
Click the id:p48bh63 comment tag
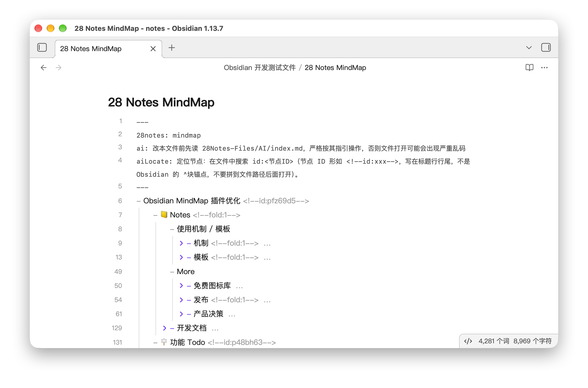(x=242, y=342)
